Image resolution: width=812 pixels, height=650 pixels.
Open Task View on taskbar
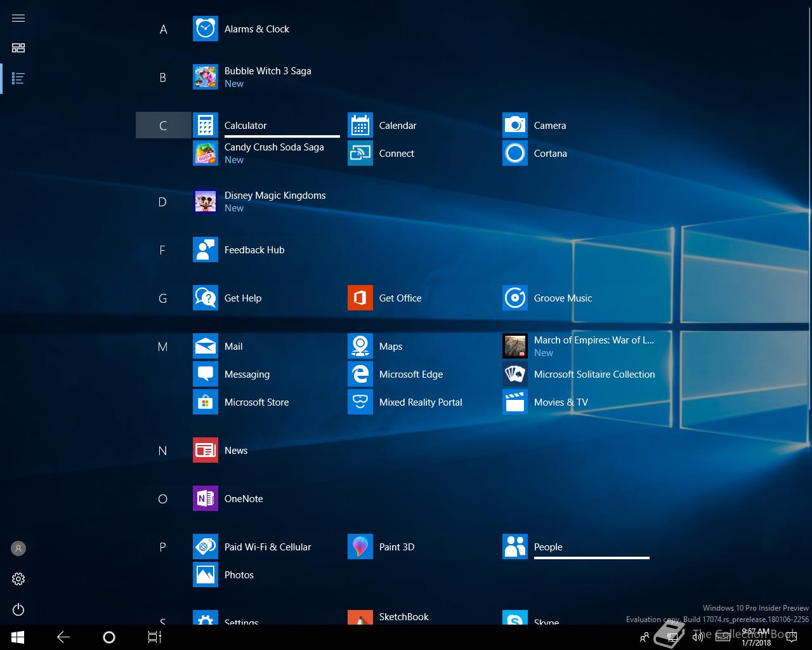[x=155, y=637]
